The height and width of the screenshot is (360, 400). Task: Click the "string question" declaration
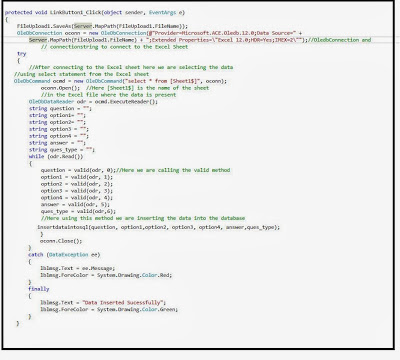tap(60, 109)
